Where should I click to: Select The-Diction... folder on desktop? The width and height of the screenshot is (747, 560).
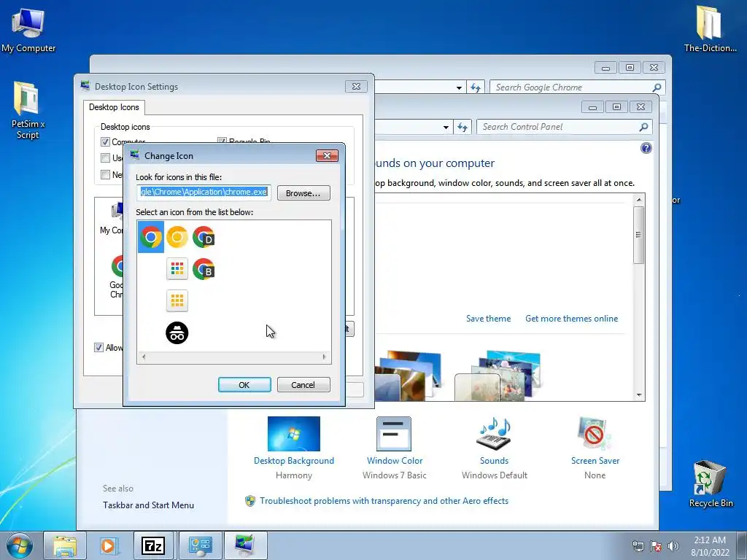point(710,29)
